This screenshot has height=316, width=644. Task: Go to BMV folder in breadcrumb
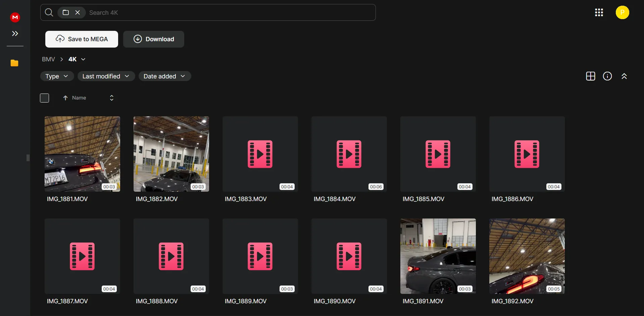(48, 59)
